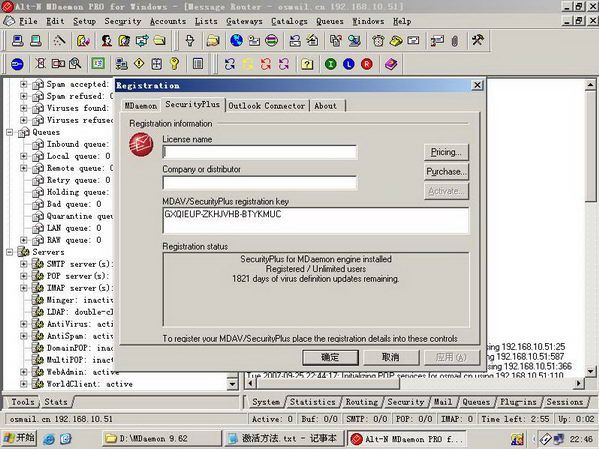Screen dimensions: 599x449
Task: Click the pink circular arrows queue icon
Action: (x=284, y=64)
